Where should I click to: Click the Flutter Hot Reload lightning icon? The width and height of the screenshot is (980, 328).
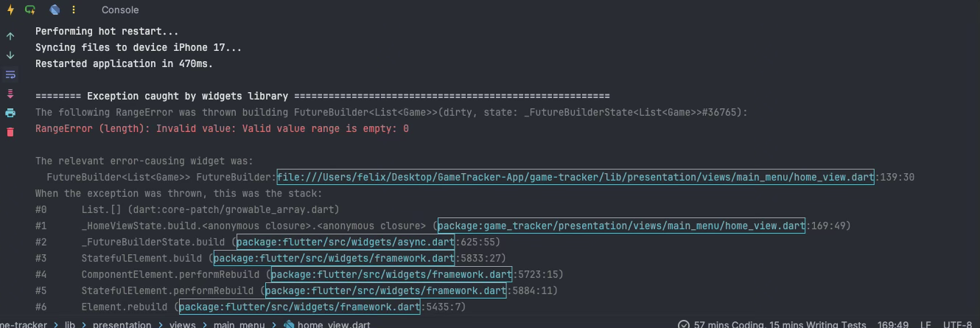(10, 10)
